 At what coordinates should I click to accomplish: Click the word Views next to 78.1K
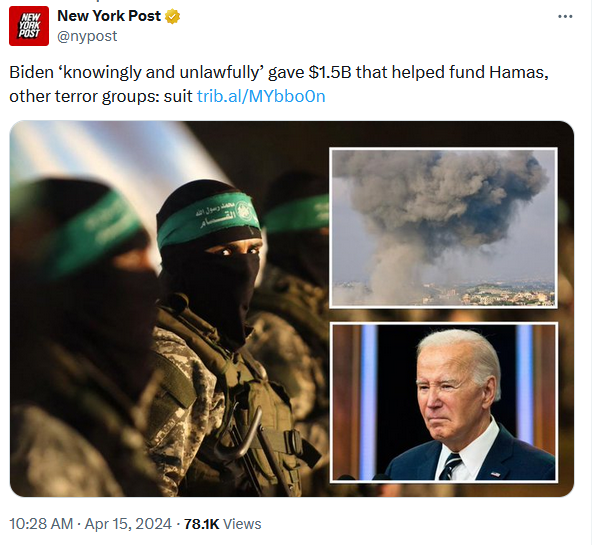(242, 524)
